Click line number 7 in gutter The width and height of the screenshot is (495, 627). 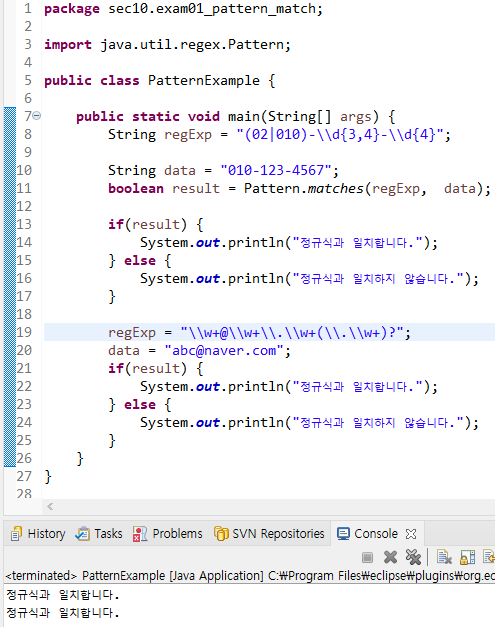pyautogui.click(x=28, y=116)
